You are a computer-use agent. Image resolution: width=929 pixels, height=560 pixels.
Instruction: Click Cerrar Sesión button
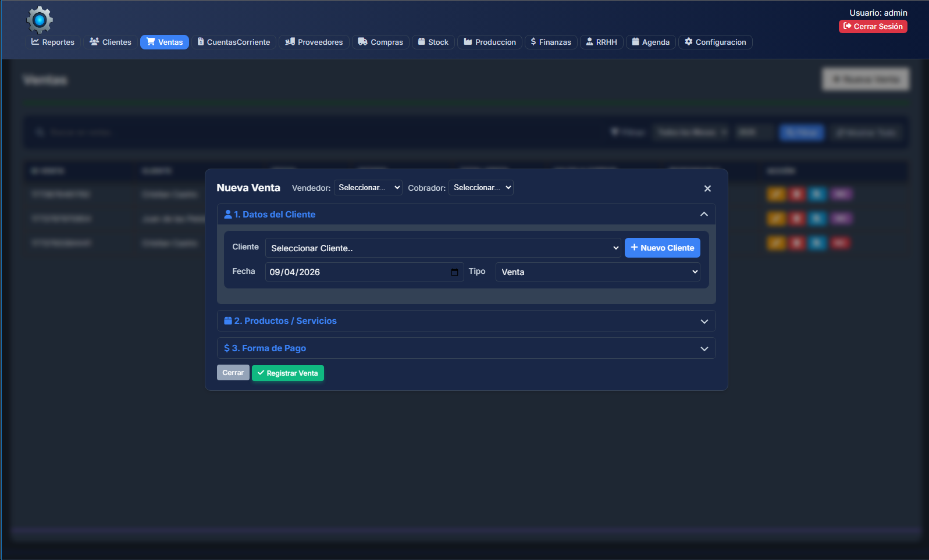tap(873, 26)
